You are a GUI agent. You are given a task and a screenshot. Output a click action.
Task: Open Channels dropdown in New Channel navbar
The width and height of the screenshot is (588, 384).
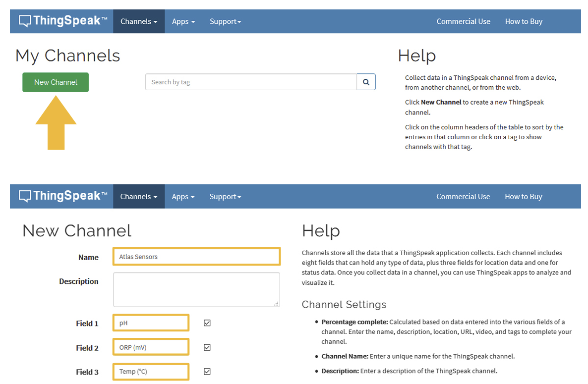pos(139,196)
